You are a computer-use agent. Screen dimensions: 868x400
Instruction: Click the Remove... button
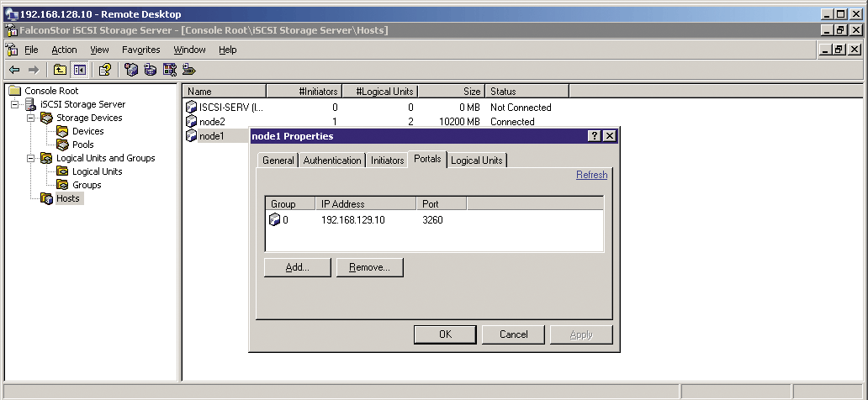pyautogui.click(x=370, y=268)
